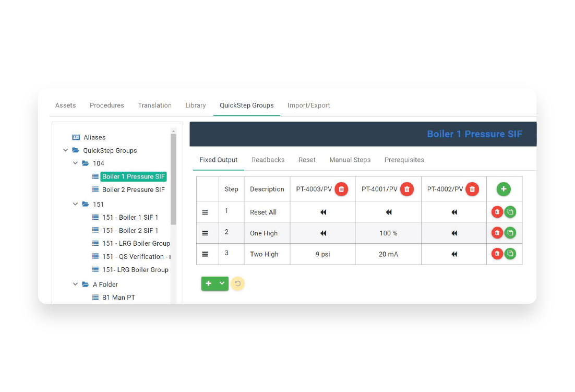575x392 pixels.
Task: Duplicate step 3 with the copy icon
Action: pos(510,254)
